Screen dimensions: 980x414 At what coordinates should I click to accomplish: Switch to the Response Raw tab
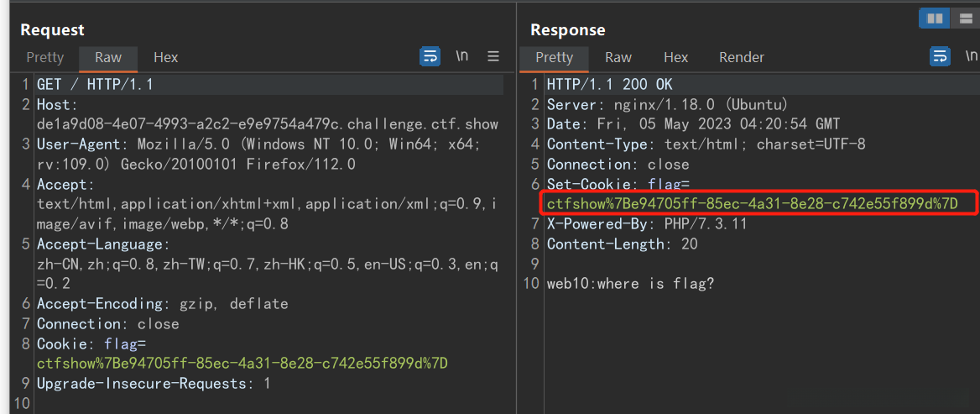click(618, 57)
